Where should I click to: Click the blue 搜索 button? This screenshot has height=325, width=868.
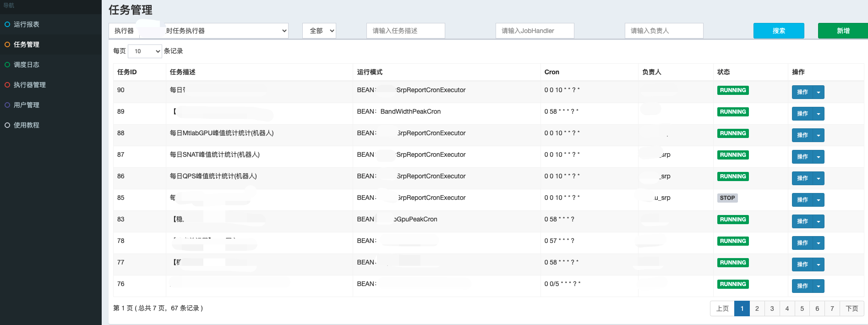pos(779,31)
